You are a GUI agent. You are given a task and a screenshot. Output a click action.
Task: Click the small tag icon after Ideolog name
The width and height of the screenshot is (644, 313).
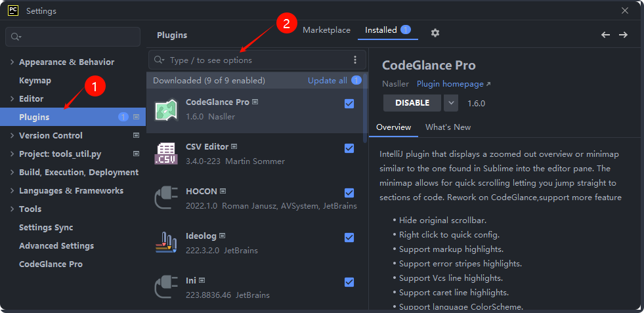(x=222, y=236)
